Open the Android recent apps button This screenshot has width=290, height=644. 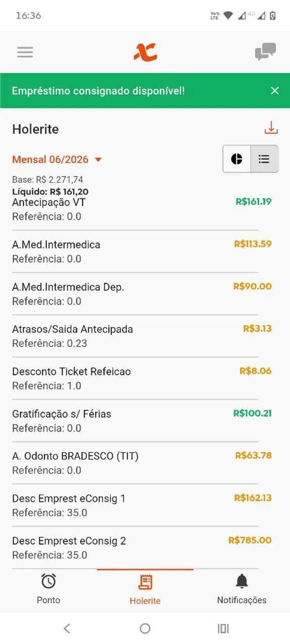click(223, 628)
